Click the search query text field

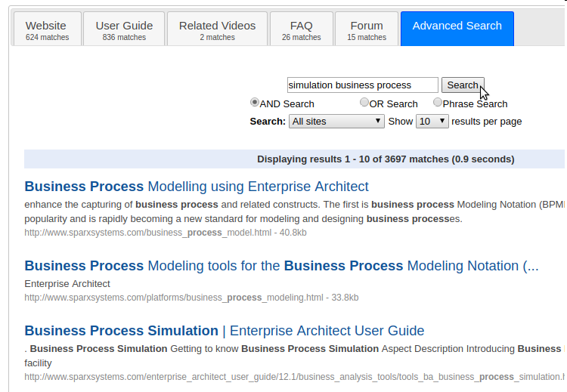click(x=362, y=85)
